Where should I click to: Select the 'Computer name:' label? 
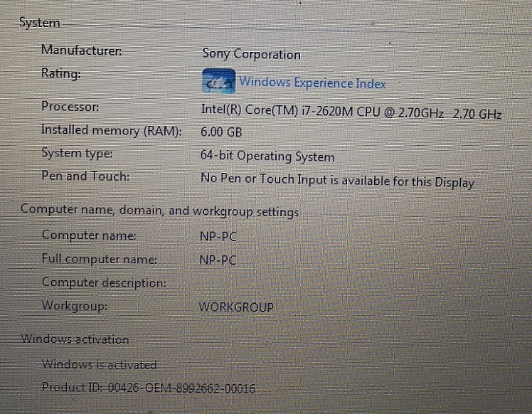(x=89, y=235)
